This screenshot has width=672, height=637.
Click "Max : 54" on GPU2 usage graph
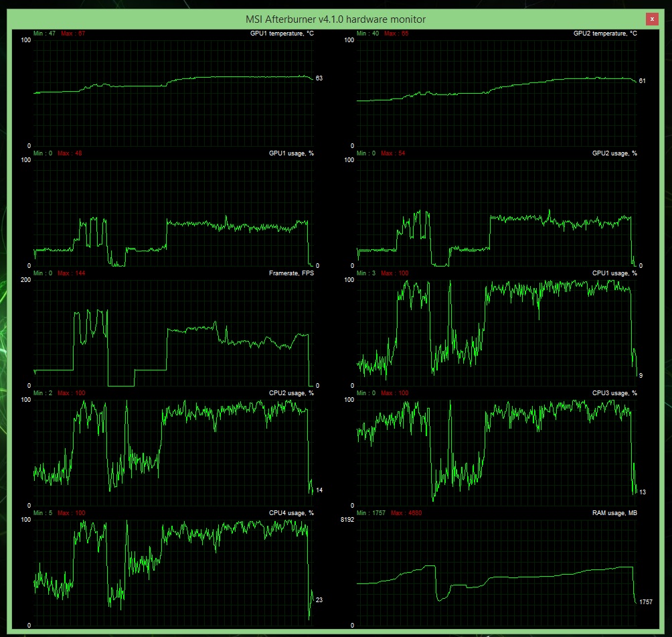(x=393, y=153)
